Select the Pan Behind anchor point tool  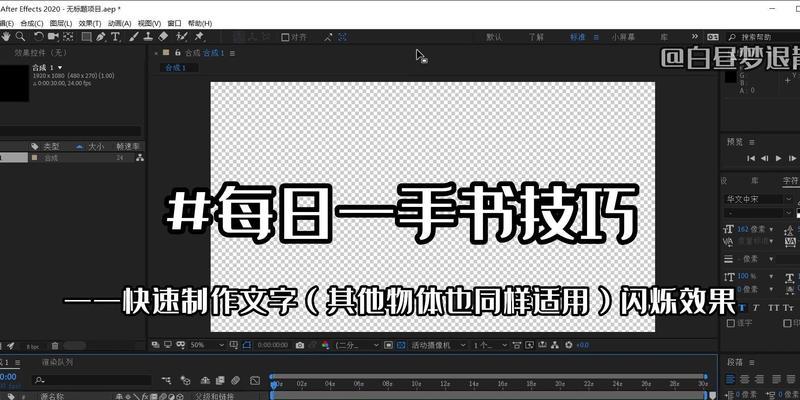pos(68,36)
